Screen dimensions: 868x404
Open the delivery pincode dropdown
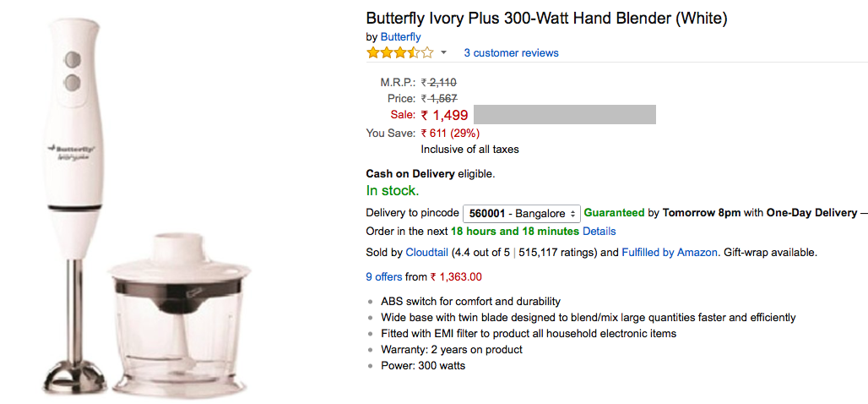[x=521, y=214]
